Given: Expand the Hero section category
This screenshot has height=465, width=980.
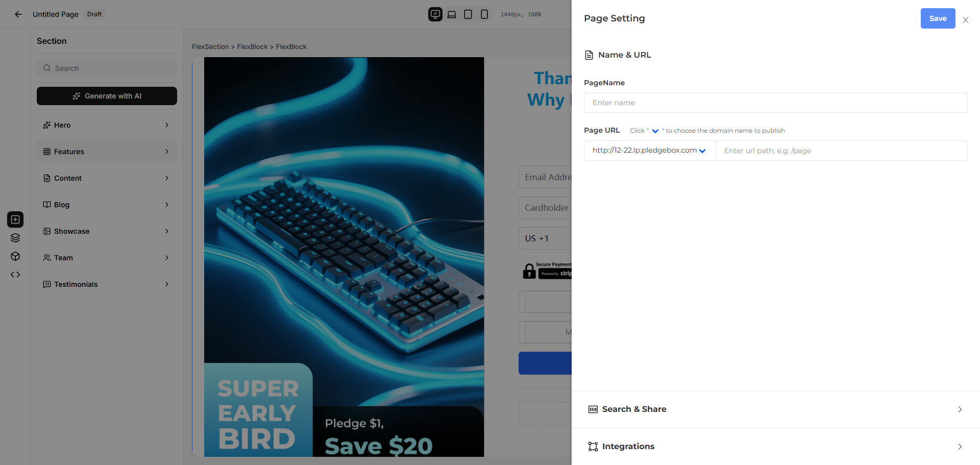Looking at the screenshot, I should pos(107,125).
